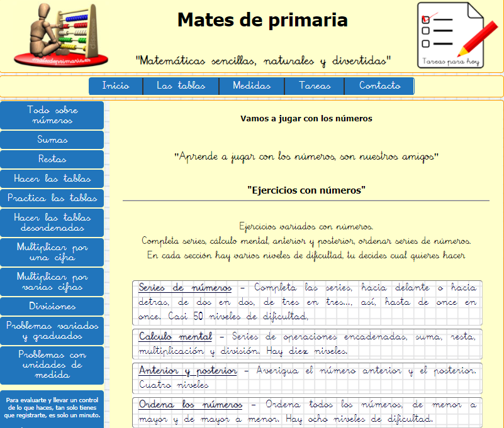The height and width of the screenshot is (428, 504).
Task: Go to Divisiones in the sidebar
Action: point(52,306)
